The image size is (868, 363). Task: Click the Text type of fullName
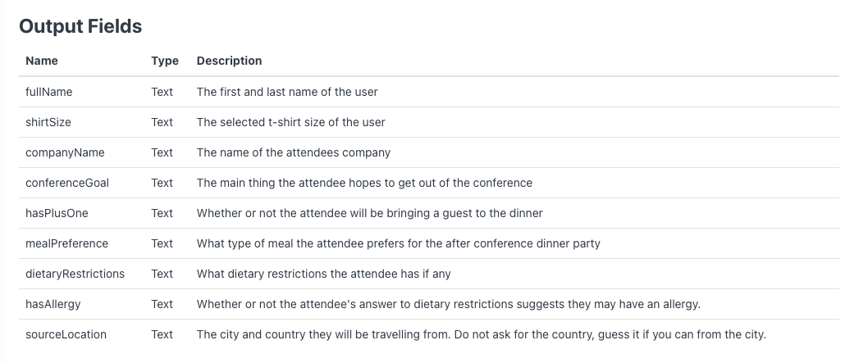click(162, 92)
